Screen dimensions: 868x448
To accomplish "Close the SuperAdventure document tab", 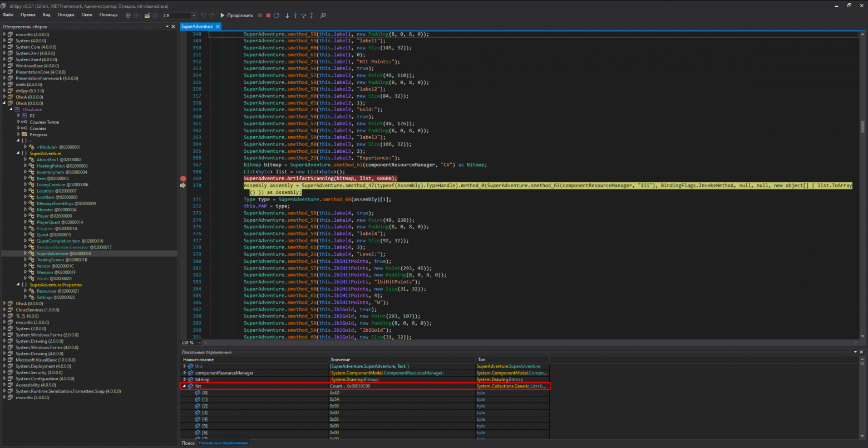I will (218, 26).
